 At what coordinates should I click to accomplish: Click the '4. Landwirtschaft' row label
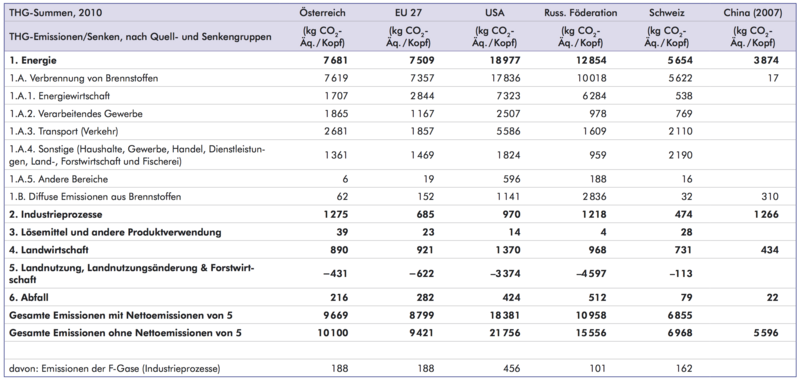pos(49,250)
